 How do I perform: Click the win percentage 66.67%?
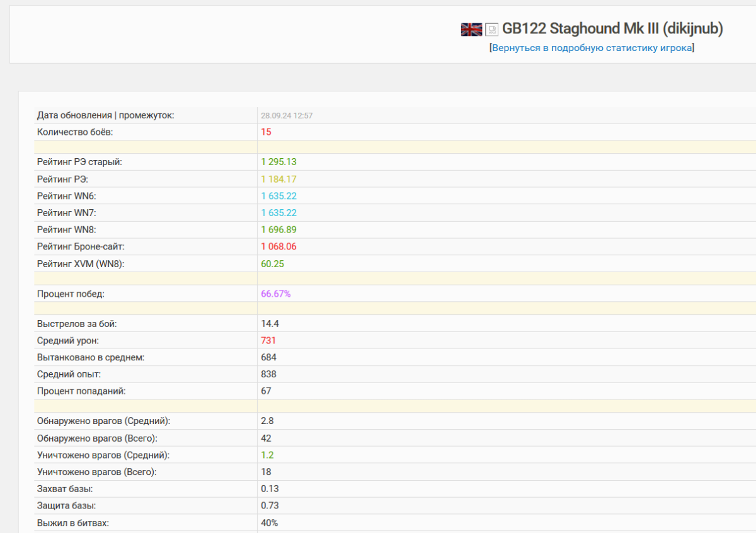[x=276, y=294]
